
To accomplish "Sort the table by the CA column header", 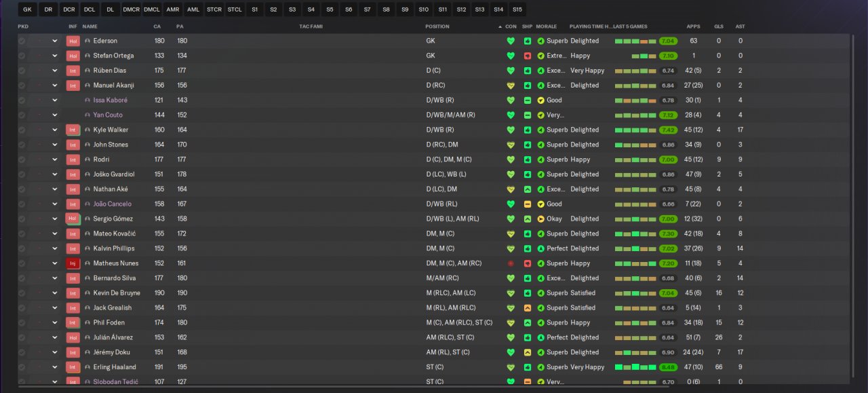I will coord(157,26).
